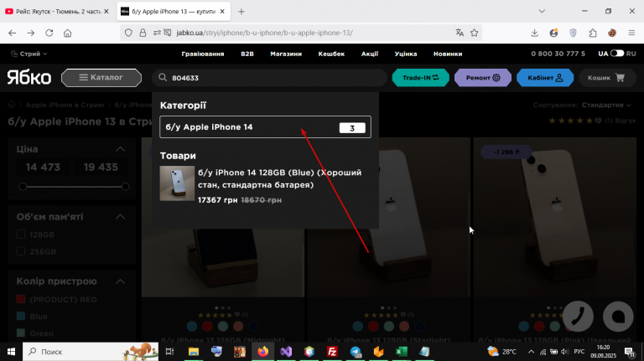The height and width of the screenshot is (361, 644).
Task: Open Гравіювання menu item
Action: point(203,54)
